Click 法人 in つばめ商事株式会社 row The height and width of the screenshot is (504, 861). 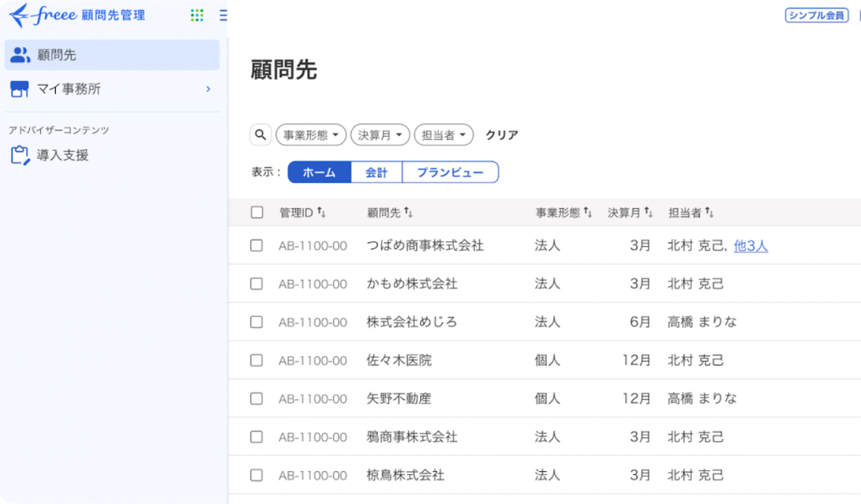click(x=548, y=245)
